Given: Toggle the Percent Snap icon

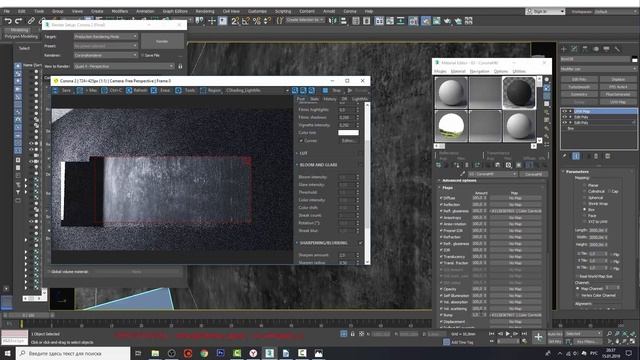Looking at the screenshot, I should click(257, 21).
